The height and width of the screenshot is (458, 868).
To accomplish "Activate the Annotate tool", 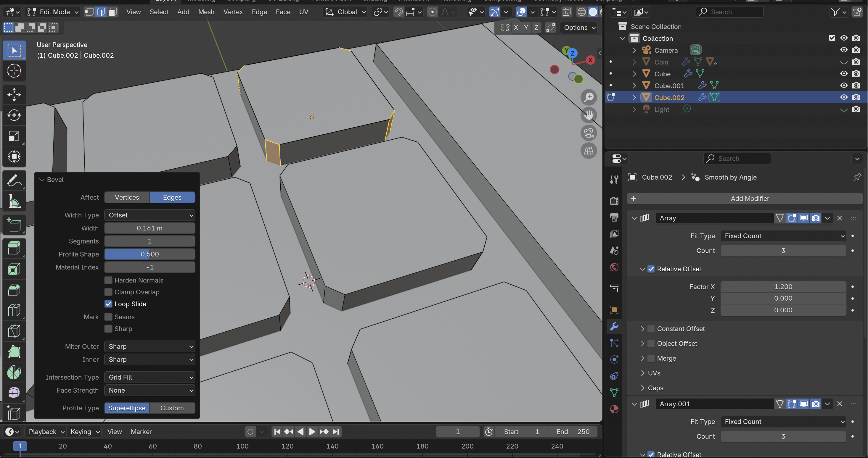I will pos(14,181).
